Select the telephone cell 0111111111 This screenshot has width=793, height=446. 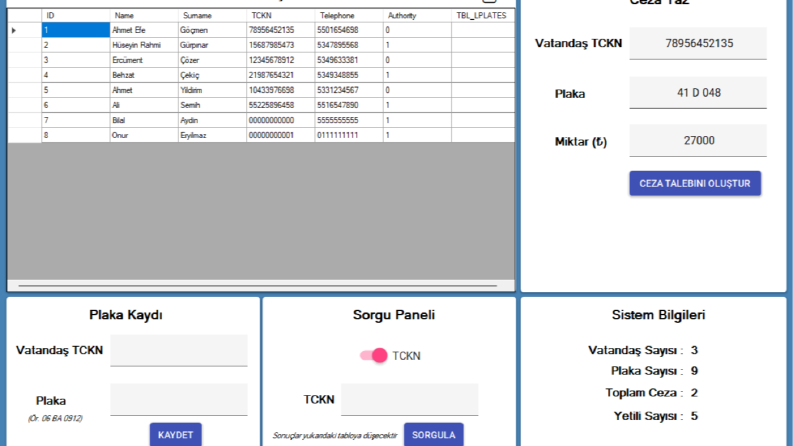348,136
